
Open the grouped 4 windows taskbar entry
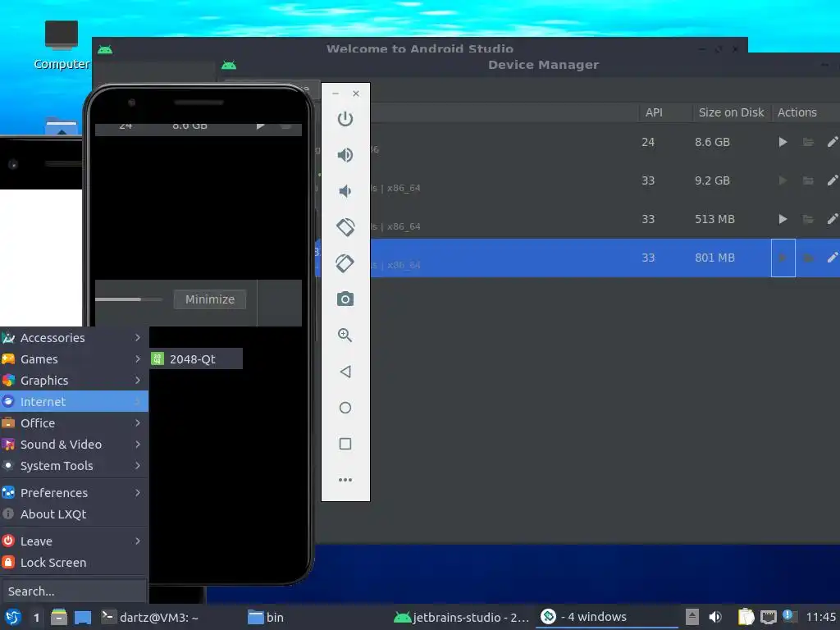(606, 617)
